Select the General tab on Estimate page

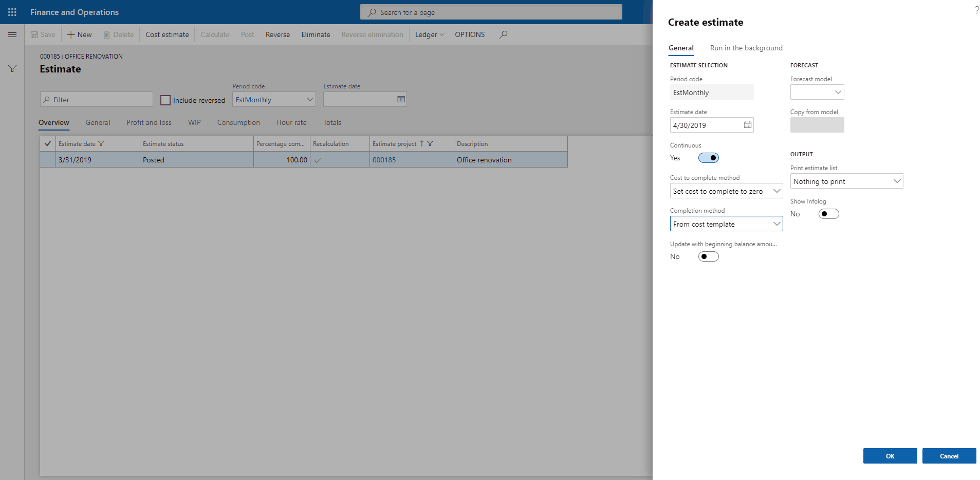pos(98,122)
